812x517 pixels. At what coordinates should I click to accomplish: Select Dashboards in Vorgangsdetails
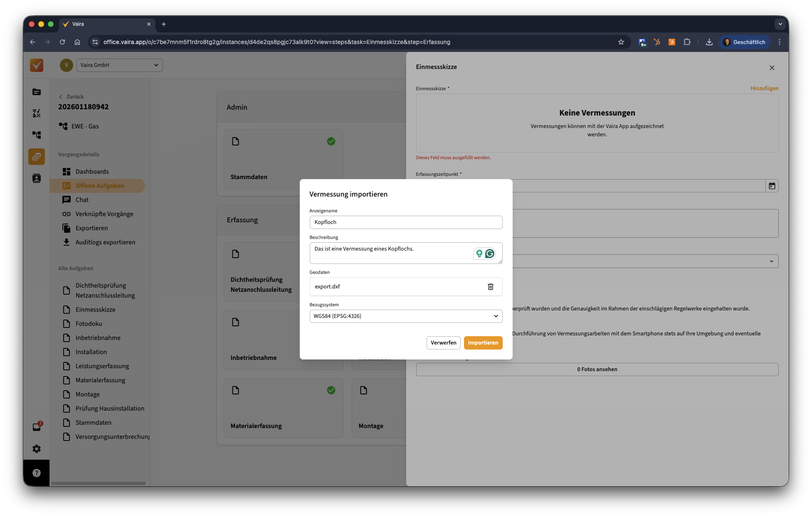pos(92,172)
